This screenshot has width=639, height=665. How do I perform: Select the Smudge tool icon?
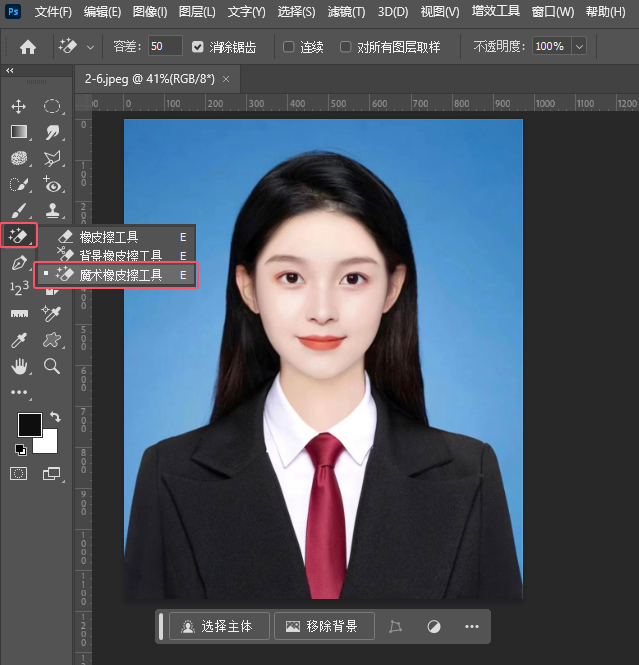(x=52, y=132)
